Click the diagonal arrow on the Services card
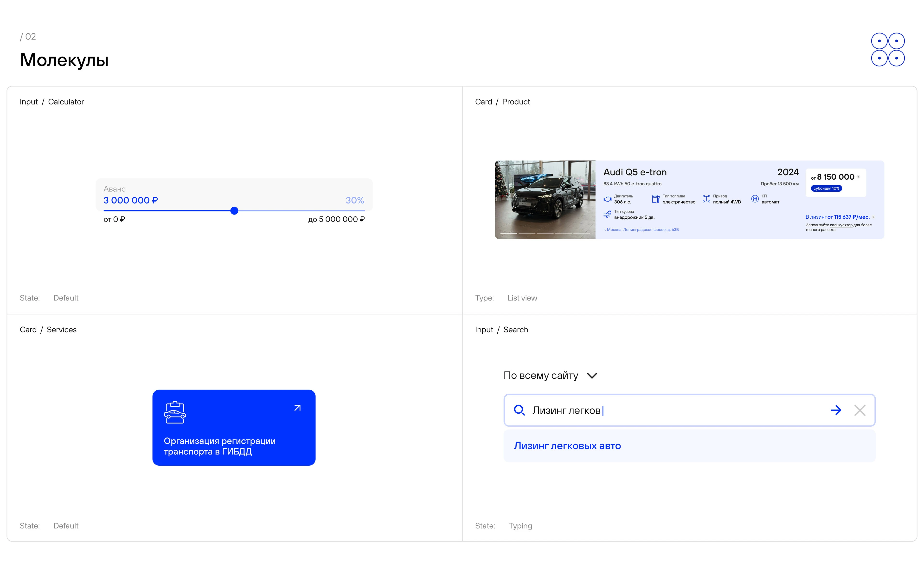 click(x=297, y=408)
